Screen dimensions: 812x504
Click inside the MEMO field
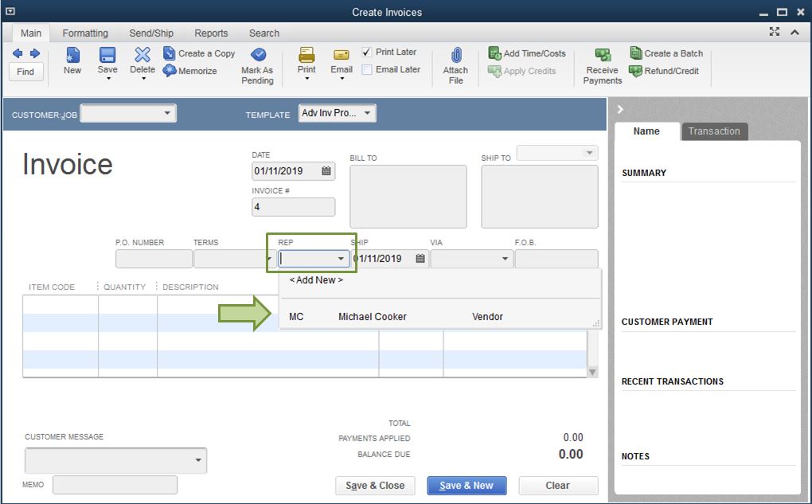click(x=114, y=485)
